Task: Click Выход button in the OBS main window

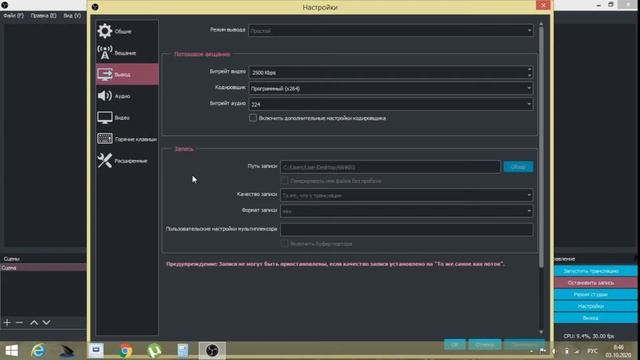Action: point(596,318)
